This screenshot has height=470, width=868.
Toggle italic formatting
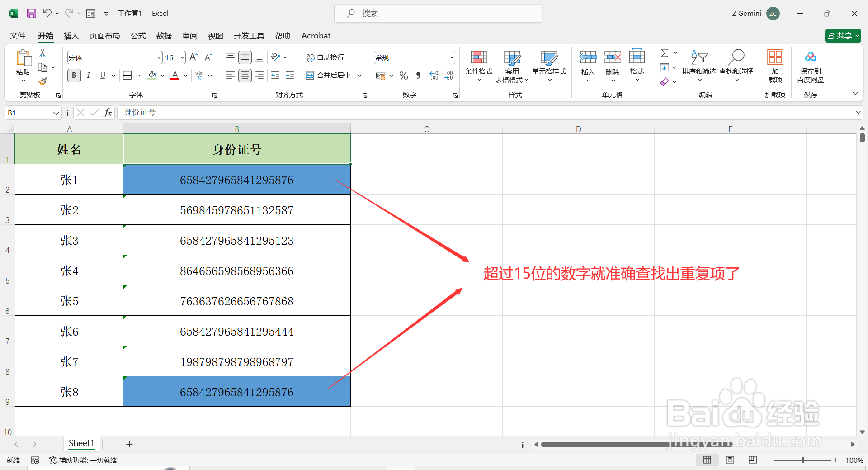coord(89,75)
